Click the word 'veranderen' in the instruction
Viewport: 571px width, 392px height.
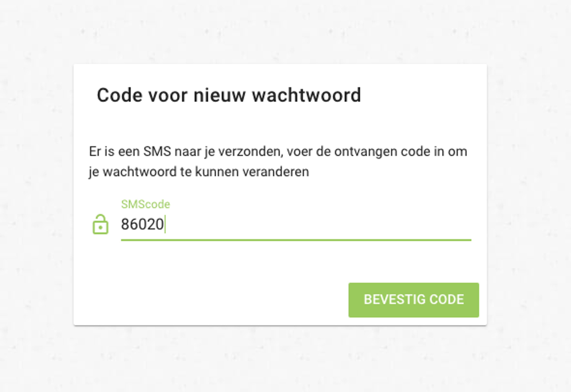pyautogui.click(x=276, y=172)
